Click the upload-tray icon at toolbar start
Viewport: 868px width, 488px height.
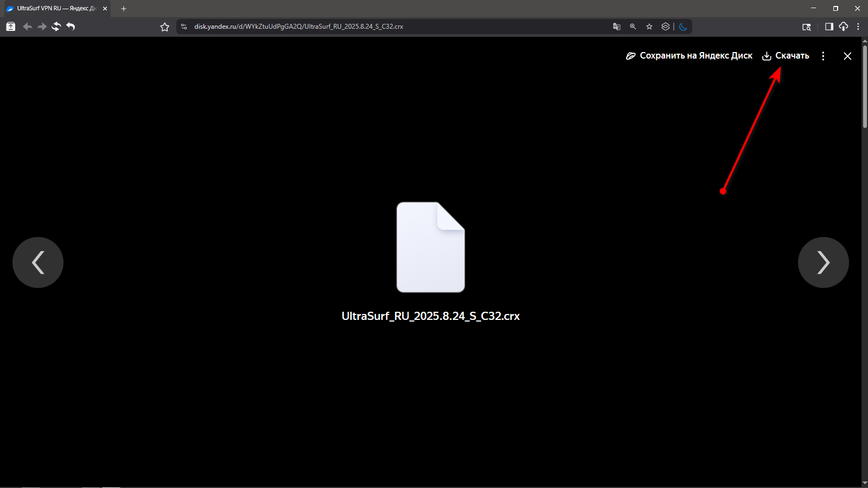10,27
